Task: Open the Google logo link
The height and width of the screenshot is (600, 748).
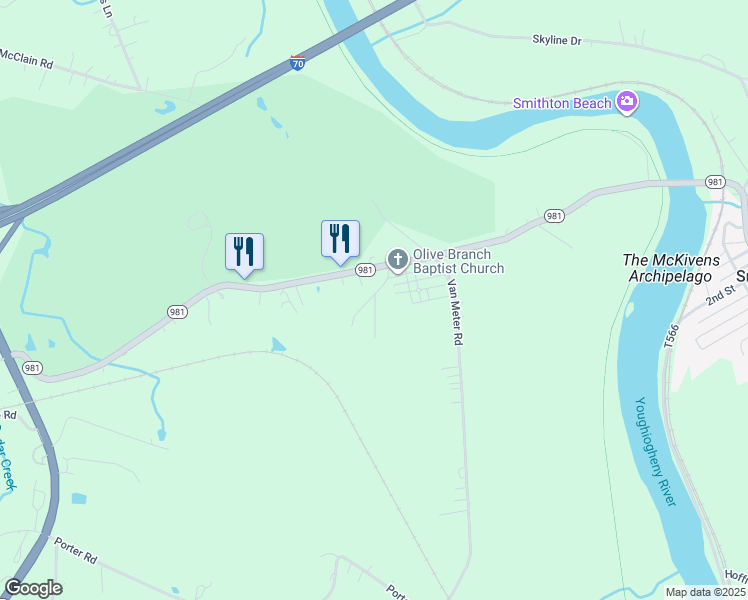Action: [x=33, y=588]
